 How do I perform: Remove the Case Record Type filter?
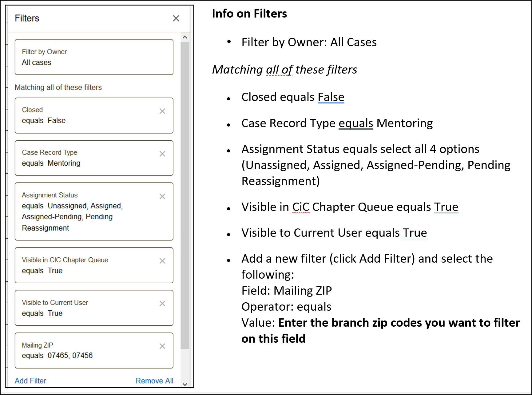tap(162, 154)
